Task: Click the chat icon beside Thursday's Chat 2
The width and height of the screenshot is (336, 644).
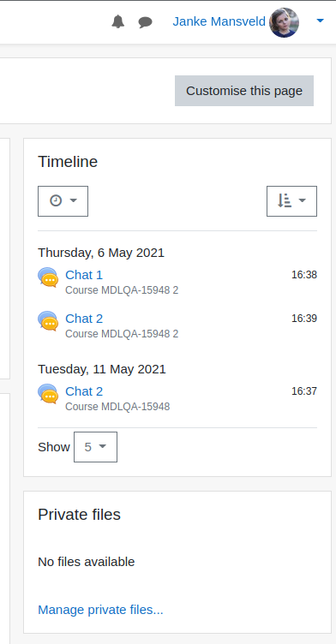Action: tap(48, 321)
